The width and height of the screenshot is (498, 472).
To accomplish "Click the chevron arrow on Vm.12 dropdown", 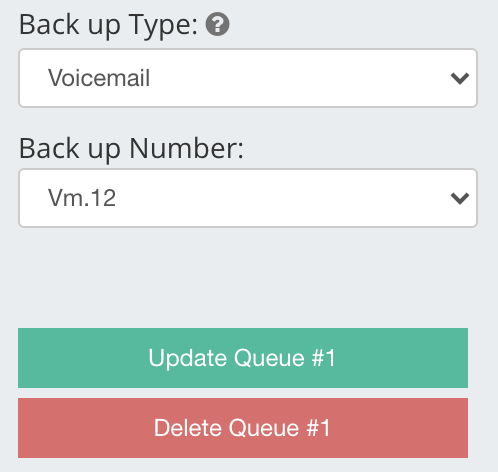I will pos(460,199).
